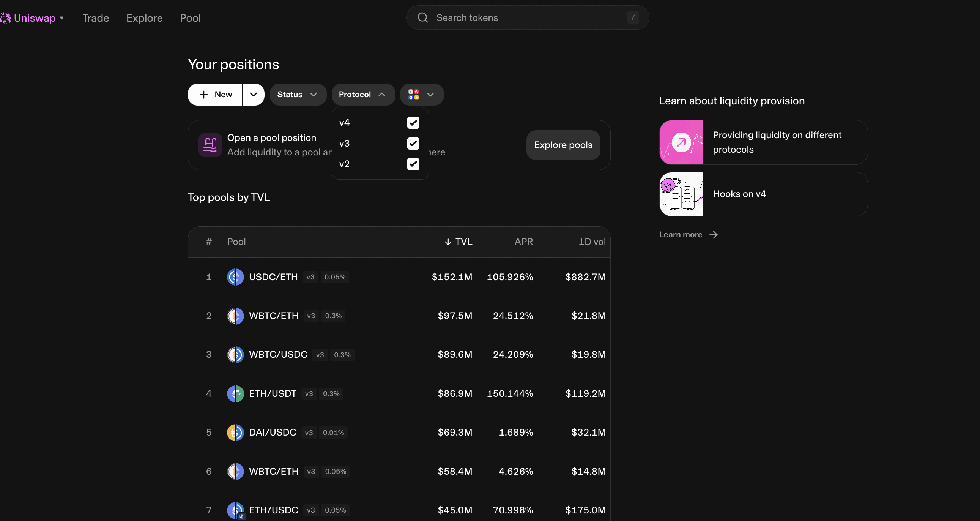
Task: Click the New position button
Action: click(215, 95)
